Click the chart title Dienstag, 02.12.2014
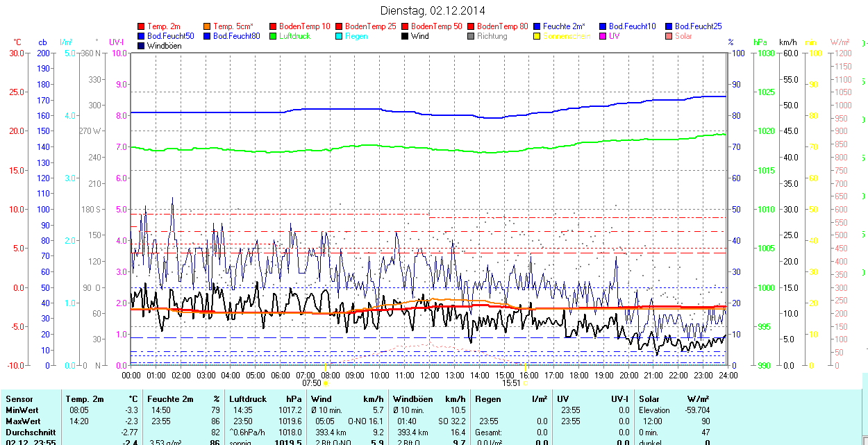 pos(433,10)
